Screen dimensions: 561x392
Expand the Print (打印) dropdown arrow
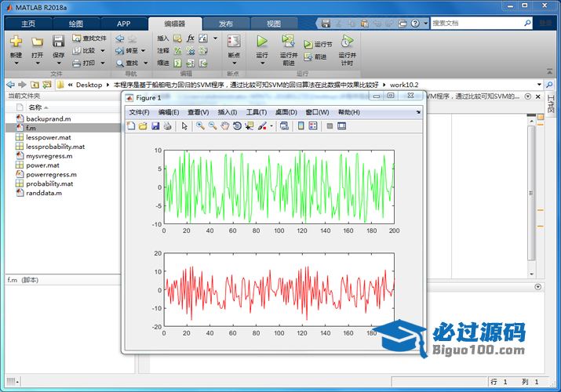(103, 64)
